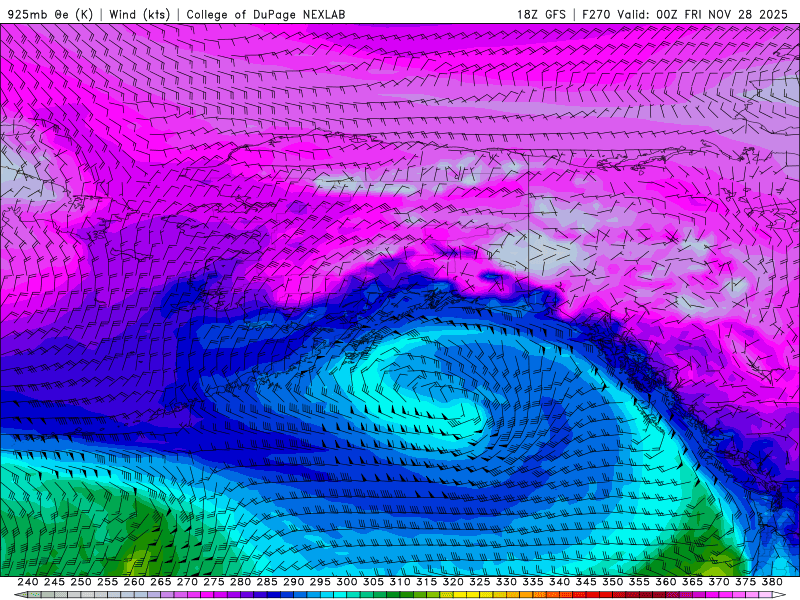The height and width of the screenshot is (600, 800).
Task: Click the 375 theta-e scale label
Action: point(745,582)
